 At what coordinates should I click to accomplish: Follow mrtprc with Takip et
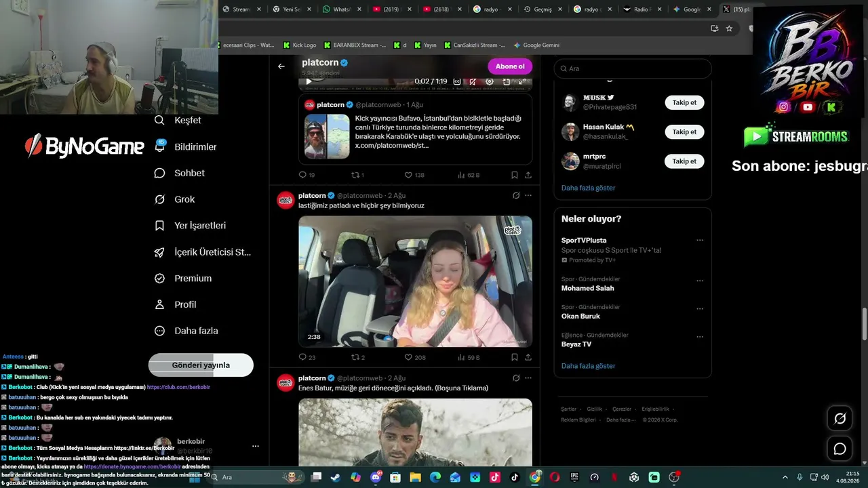point(684,161)
